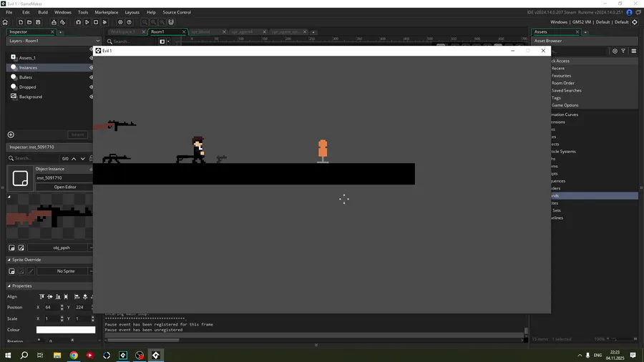Screen dimensions: 644x362
Task: Open Chrome from the Windows taskbar
Action: (x=74, y=356)
